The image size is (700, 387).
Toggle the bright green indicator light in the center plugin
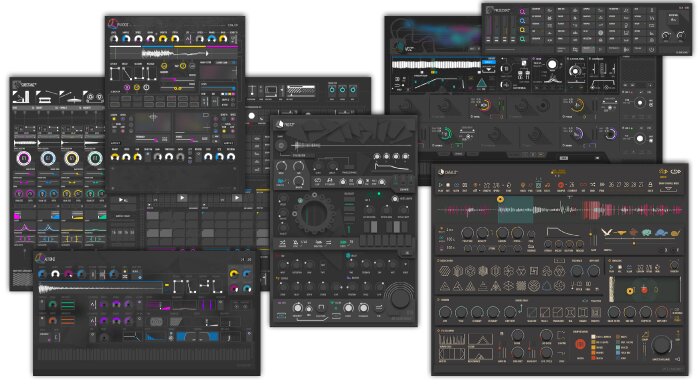click(x=379, y=194)
